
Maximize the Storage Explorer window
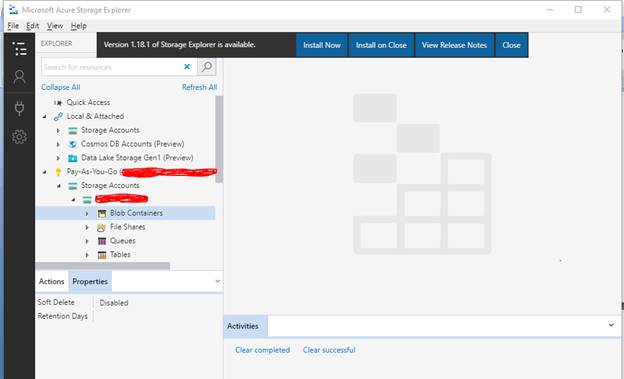pos(578,10)
